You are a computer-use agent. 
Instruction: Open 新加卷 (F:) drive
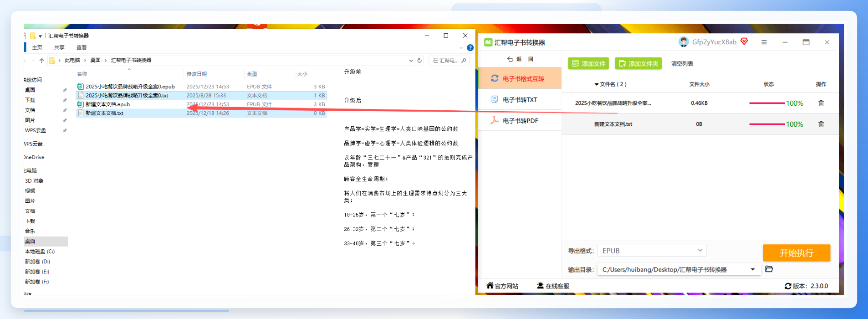[37, 282]
